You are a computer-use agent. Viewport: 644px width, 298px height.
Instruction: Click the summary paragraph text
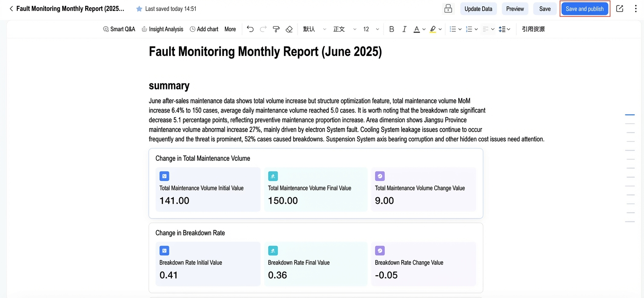tap(346, 120)
